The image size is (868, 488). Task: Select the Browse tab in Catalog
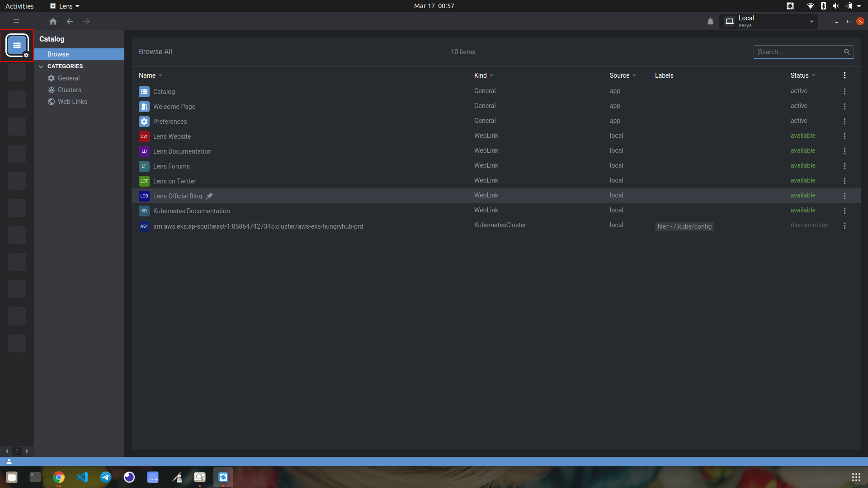click(58, 54)
